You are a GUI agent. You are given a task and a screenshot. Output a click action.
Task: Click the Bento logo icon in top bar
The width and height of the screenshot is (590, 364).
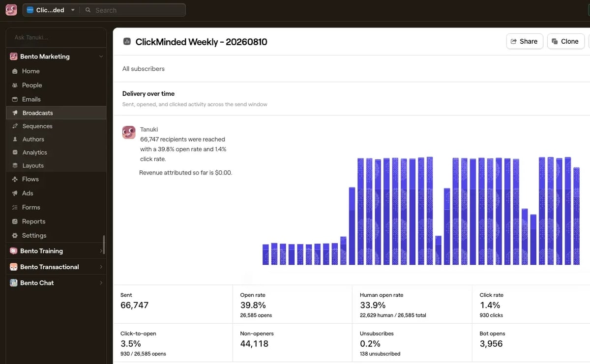[x=11, y=10]
